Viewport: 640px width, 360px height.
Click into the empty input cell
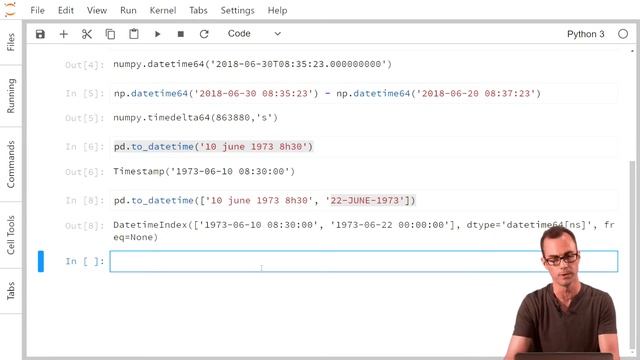[364, 261]
